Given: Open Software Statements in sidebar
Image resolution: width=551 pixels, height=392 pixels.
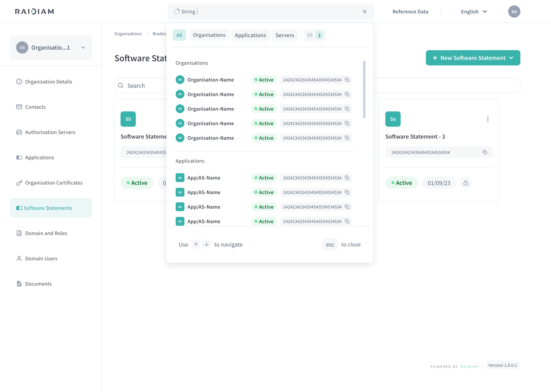Looking at the screenshot, I should pos(51,208).
